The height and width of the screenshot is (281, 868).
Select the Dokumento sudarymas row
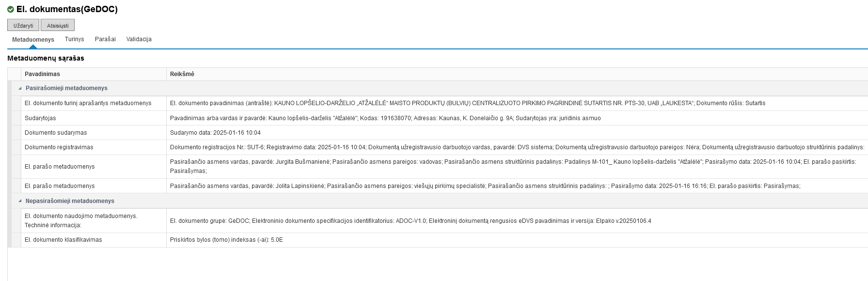pyautogui.click(x=56, y=133)
